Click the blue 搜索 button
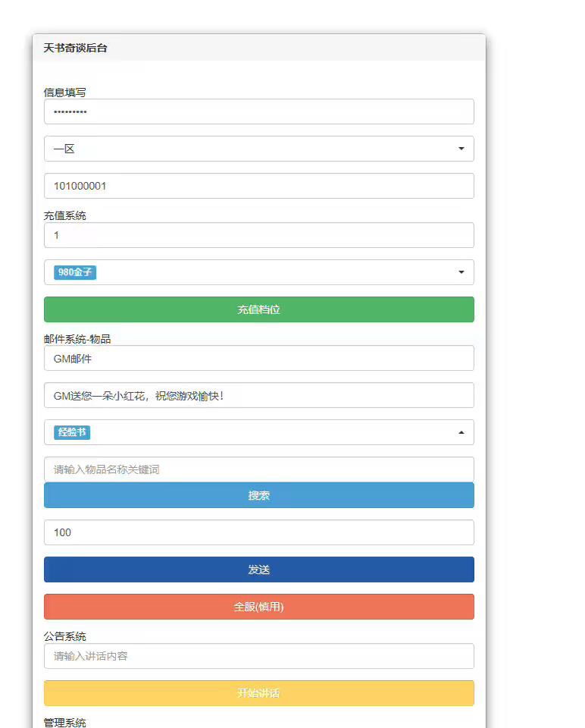This screenshot has width=585, height=728. [259, 495]
